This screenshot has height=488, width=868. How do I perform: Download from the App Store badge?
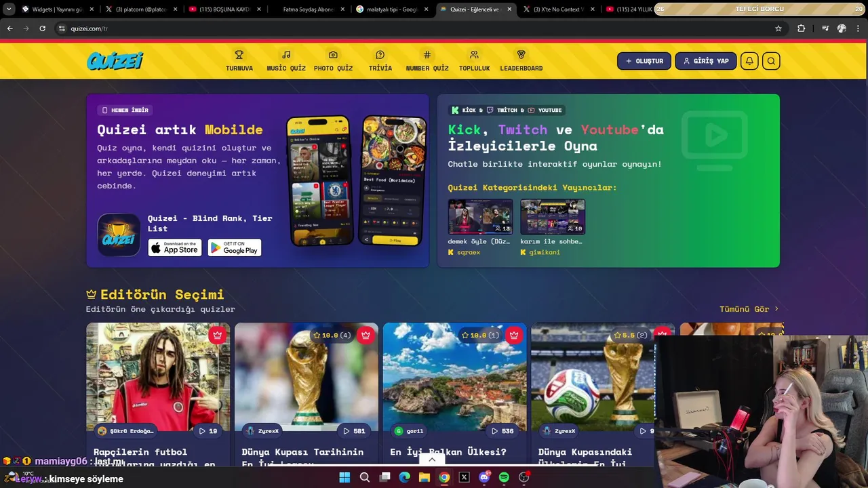tap(175, 247)
